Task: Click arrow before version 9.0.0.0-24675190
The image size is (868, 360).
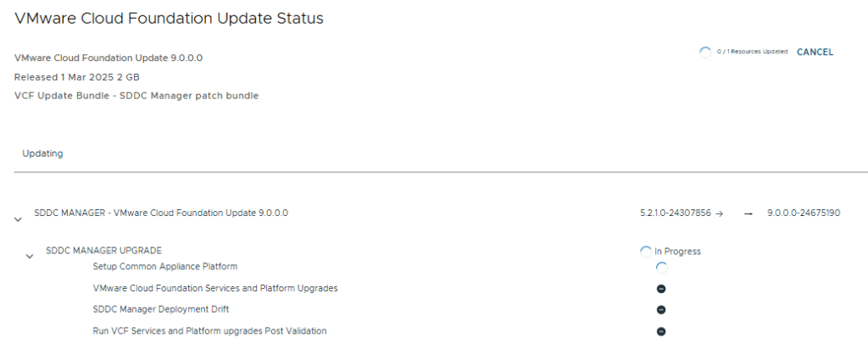Action: [748, 214]
